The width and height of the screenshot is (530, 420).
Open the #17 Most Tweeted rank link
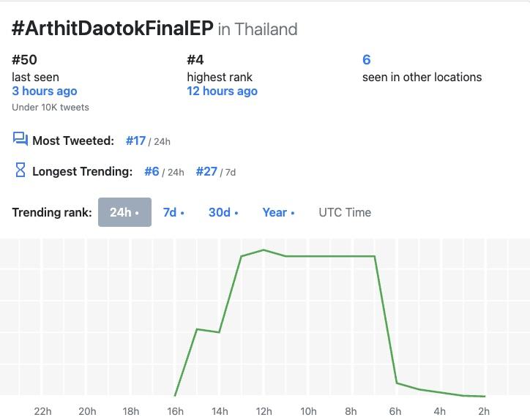(135, 140)
